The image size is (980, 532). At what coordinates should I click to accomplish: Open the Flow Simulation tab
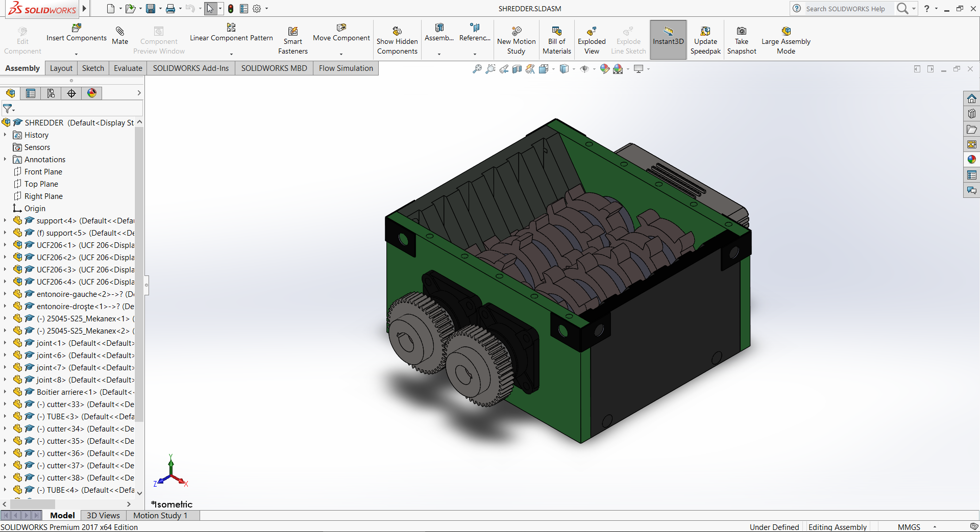346,68
